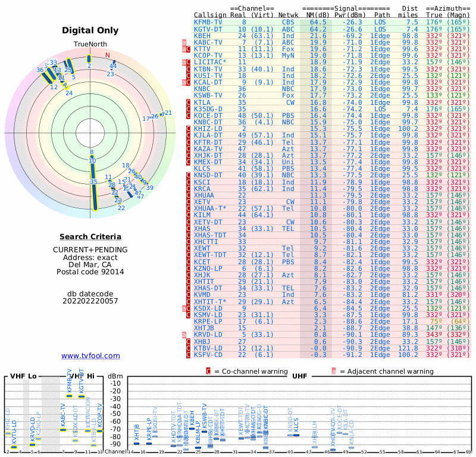This screenshot has height=457, width=476.
Task: Click the XHCTTI callsign
Action: pyautogui.click(x=206, y=242)
